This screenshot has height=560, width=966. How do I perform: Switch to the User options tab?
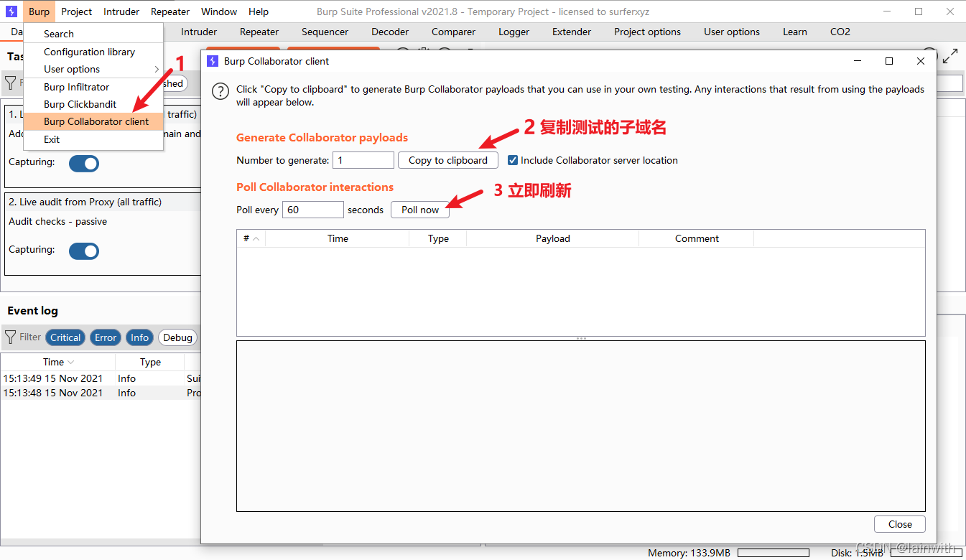(x=732, y=32)
